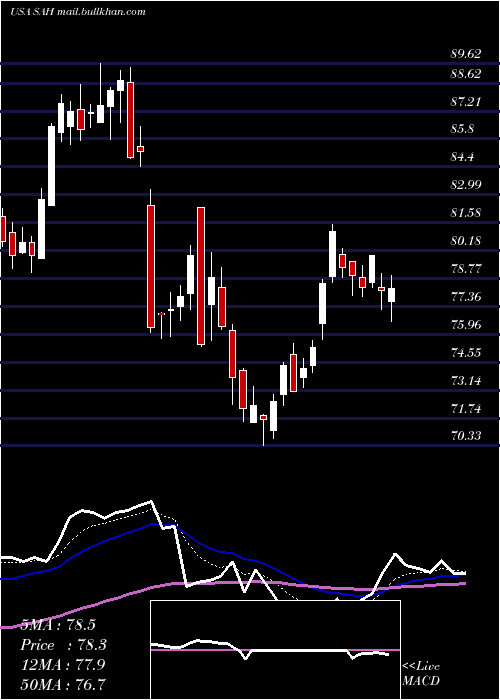Click the 77.36 price level label
The image size is (500, 700).
(x=466, y=296)
